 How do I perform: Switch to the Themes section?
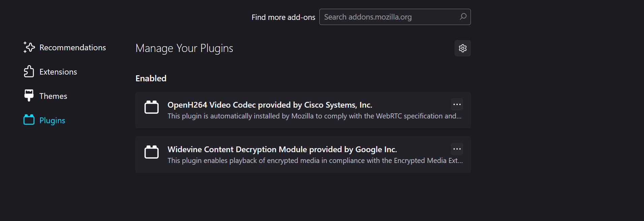53,95
